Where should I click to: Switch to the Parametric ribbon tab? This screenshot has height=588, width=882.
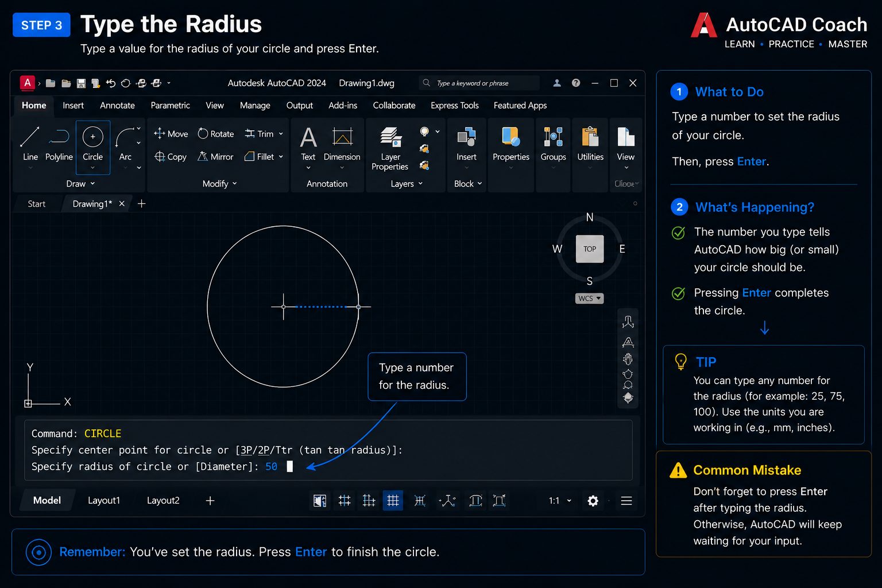170,106
